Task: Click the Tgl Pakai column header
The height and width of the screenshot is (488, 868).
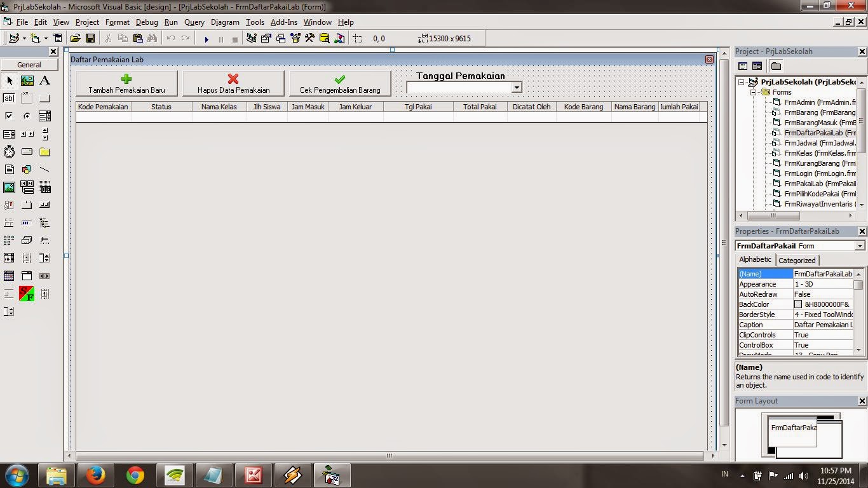Action: pos(418,107)
